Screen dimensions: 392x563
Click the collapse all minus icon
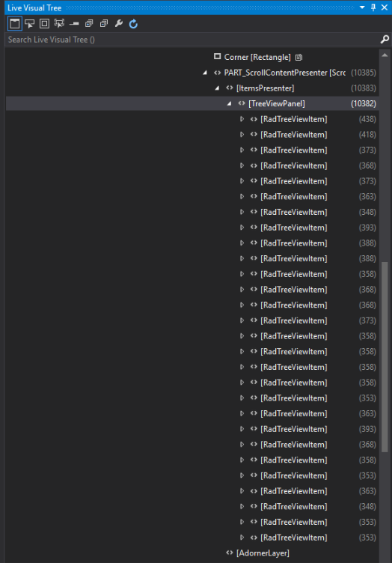point(104,24)
